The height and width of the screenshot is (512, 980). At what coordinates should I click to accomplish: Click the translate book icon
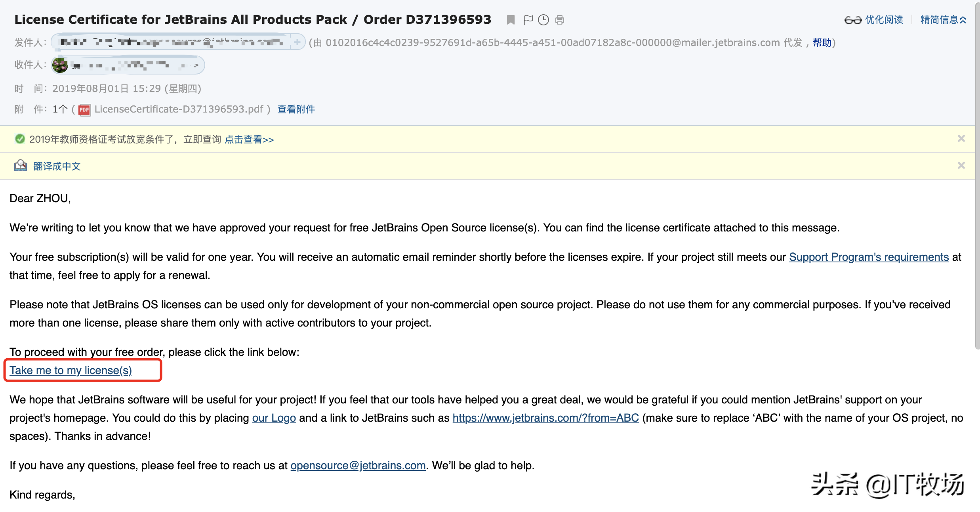pyautogui.click(x=21, y=166)
